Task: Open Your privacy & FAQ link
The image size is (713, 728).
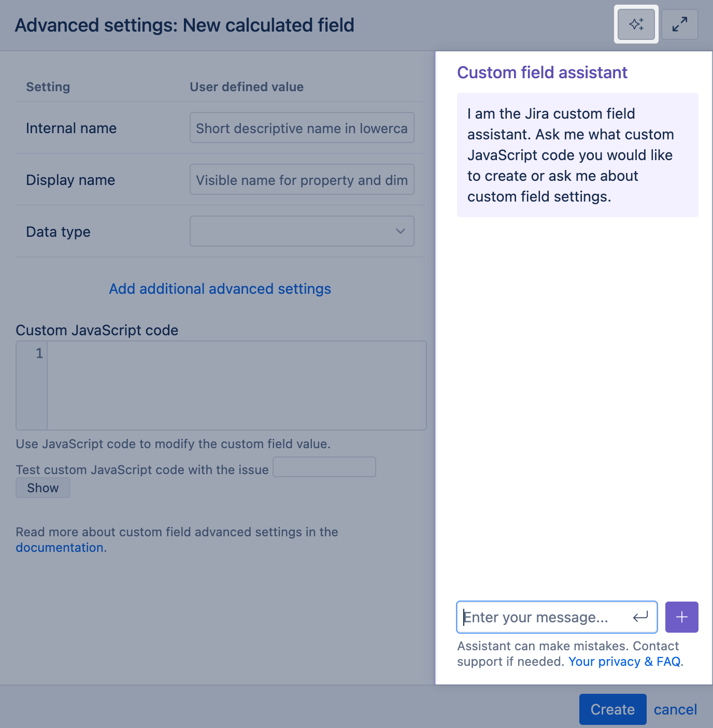Action: coord(624,662)
